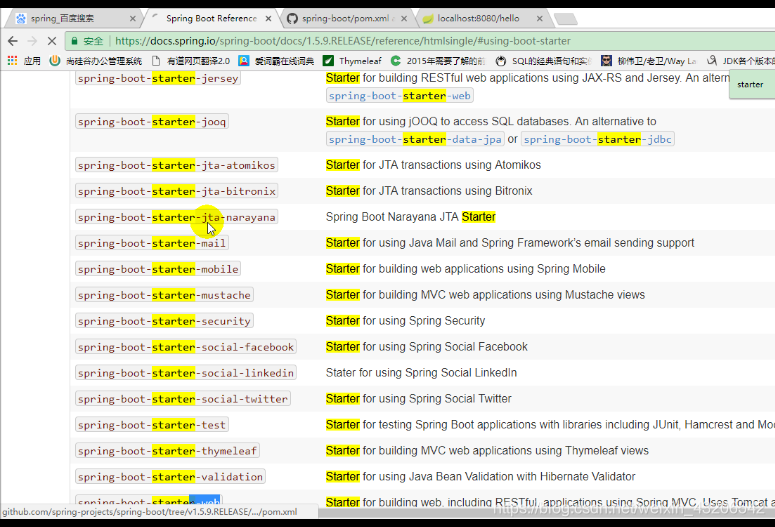Go forward to the next page
The height and width of the screenshot is (527, 775).
pos(32,41)
